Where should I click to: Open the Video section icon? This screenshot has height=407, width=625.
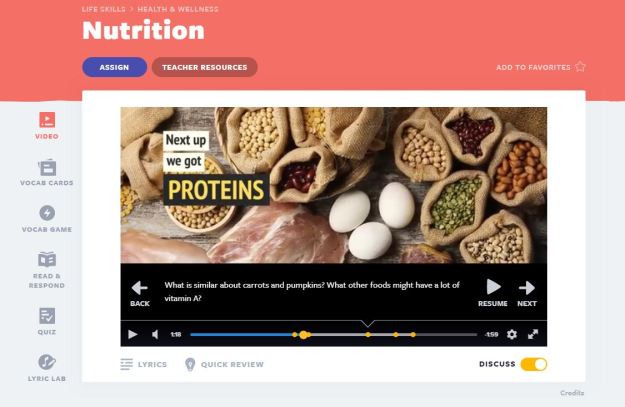47,120
